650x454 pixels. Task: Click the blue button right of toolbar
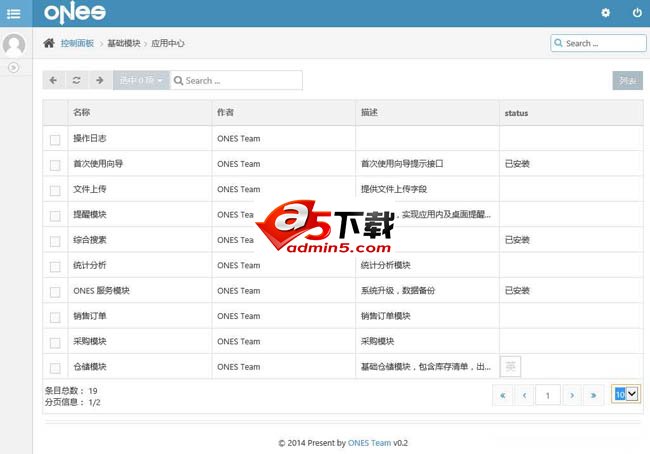pyautogui.click(x=628, y=80)
